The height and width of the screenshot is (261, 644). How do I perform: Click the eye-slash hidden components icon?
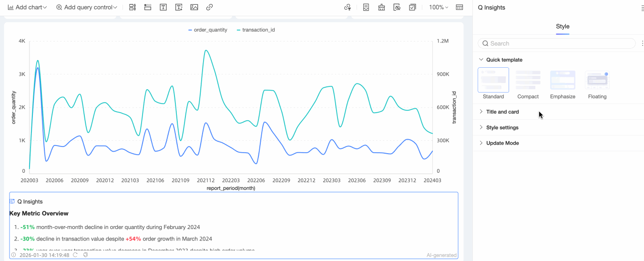[397, 8]
